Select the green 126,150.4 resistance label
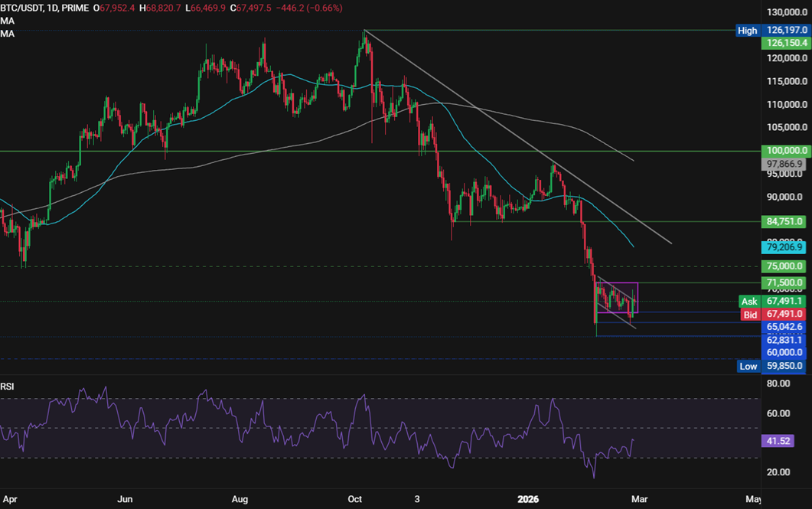Screen dimensions: 812x509 point(783,44)
